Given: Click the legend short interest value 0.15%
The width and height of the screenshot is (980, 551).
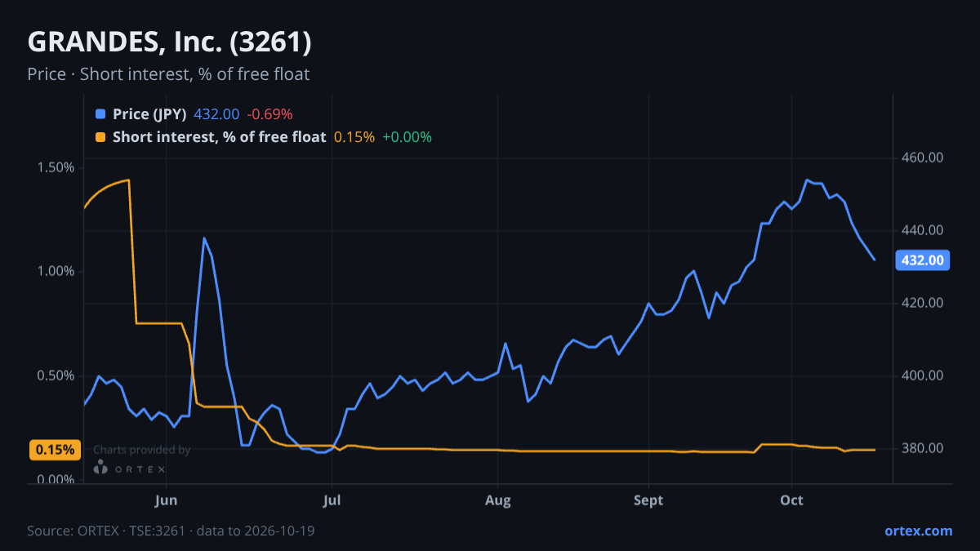Looking at the screenshot, I should click(x=354, y=137).
